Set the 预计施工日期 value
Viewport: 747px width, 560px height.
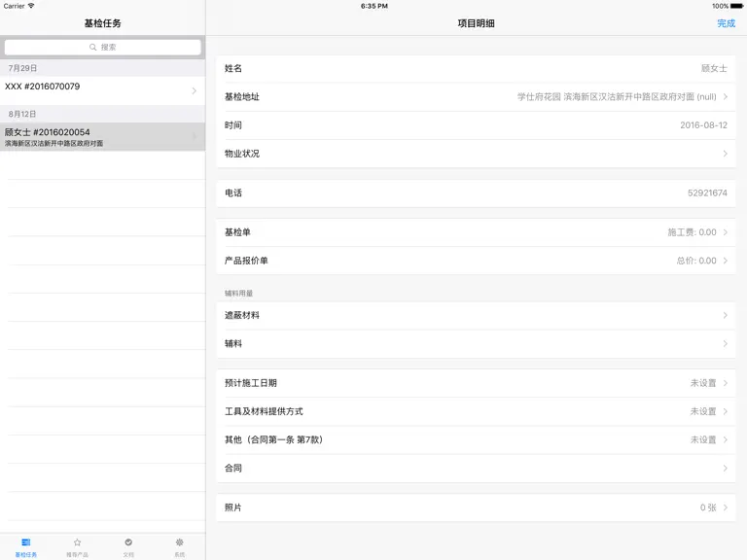tap(476, 383)
